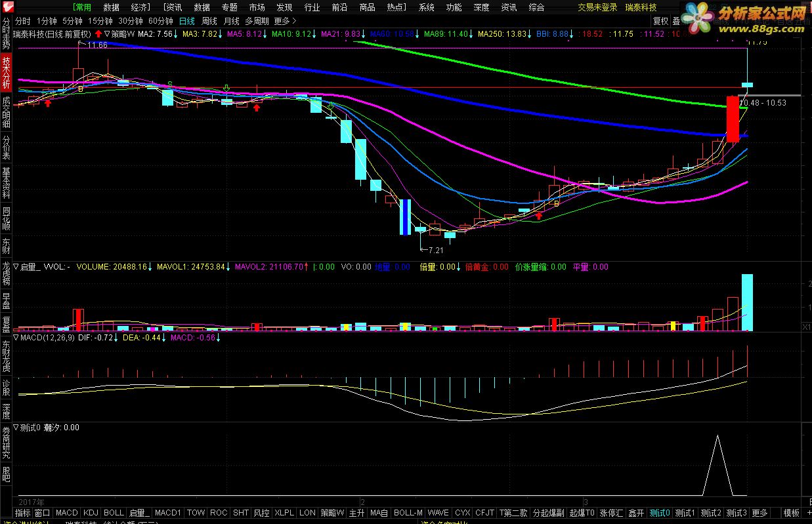Open 分价表 in the left sidebar
The height and width of the screenshot is (524, 812).
pos(7,148)
